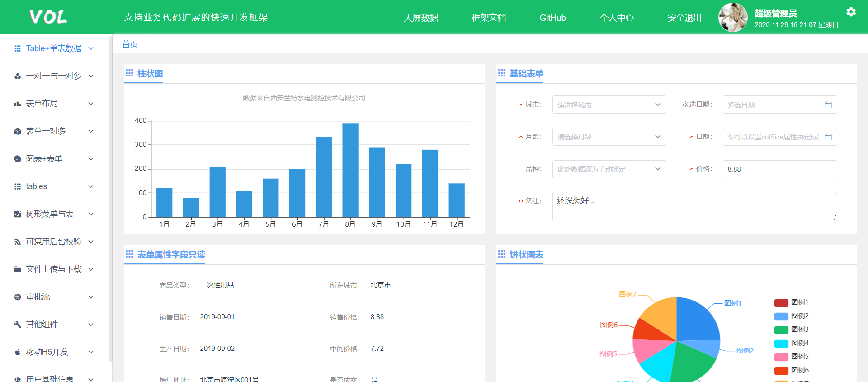Screen dimensions: 868x382
Task: Toggle 图例5 legend item visibility
Action: [791, 357]
